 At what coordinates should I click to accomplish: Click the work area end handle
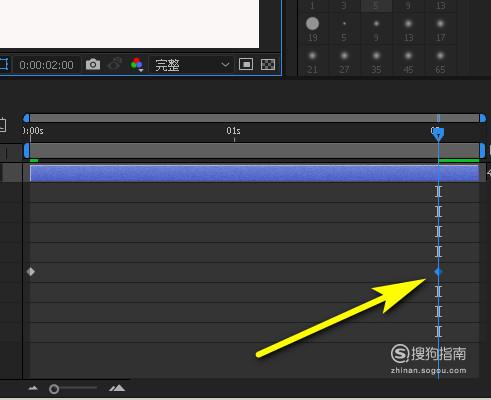pyautogui.click(x=482, y=151)
